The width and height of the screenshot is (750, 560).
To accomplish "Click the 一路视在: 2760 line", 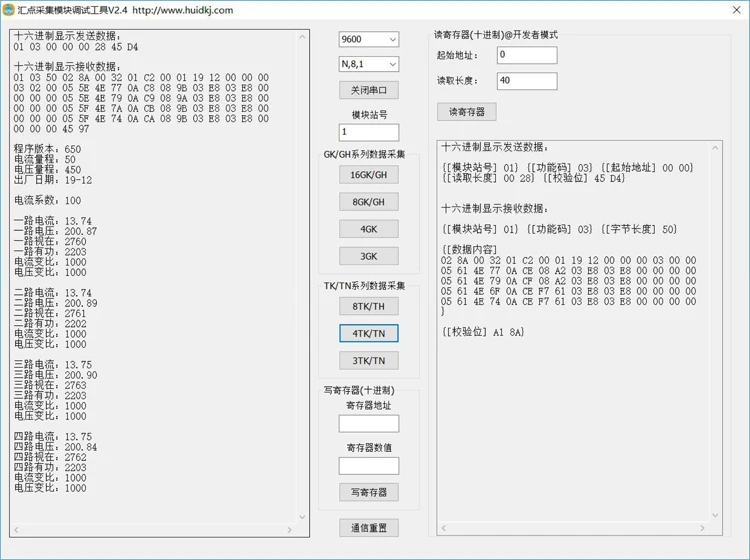I will (50, 242).
